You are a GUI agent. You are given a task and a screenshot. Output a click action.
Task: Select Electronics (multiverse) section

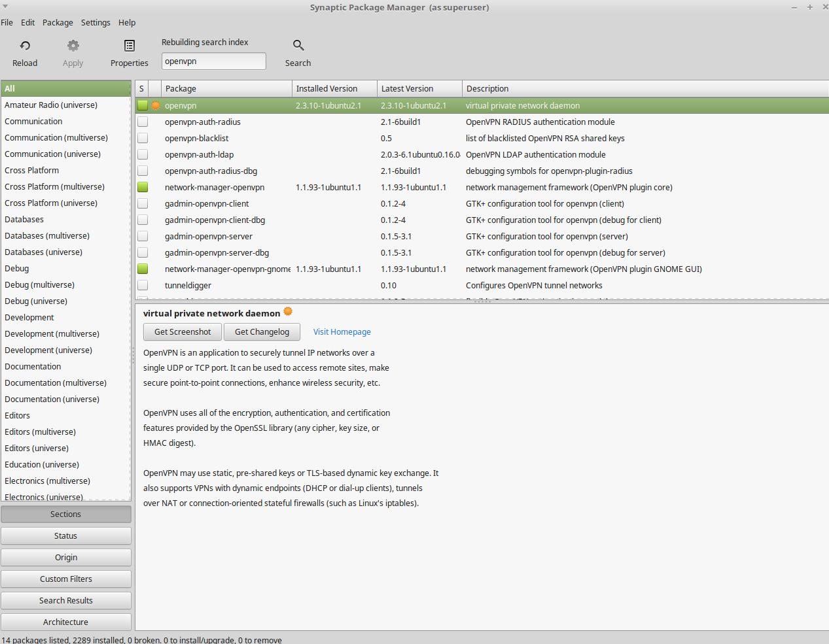[65, 481]
